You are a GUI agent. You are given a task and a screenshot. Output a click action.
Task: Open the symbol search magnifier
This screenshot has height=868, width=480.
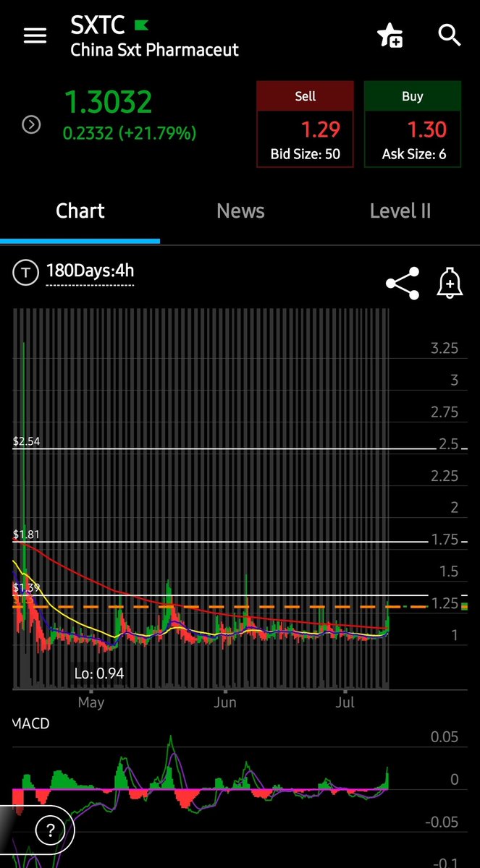click(450, 35)
